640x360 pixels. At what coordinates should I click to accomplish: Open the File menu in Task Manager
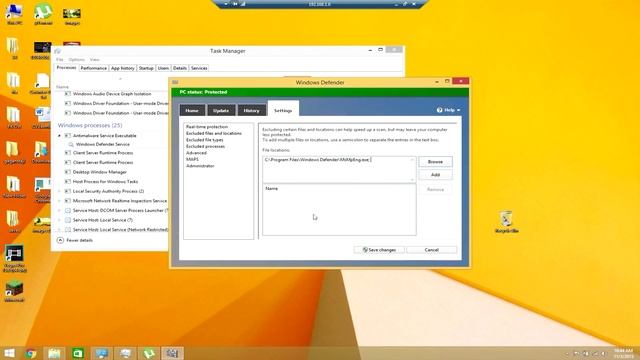coord(60,60)
